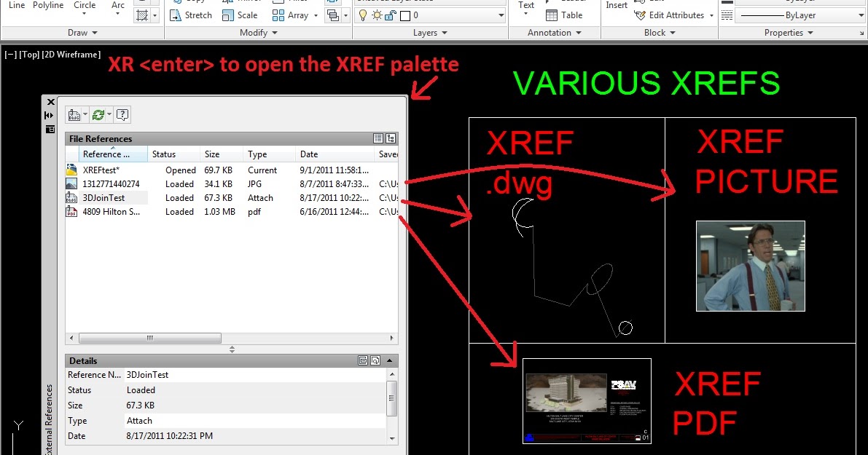Click the Reference Name field 3DJoinTest in Details
This screenshot has height=455, width=868.
pos(254,375)
